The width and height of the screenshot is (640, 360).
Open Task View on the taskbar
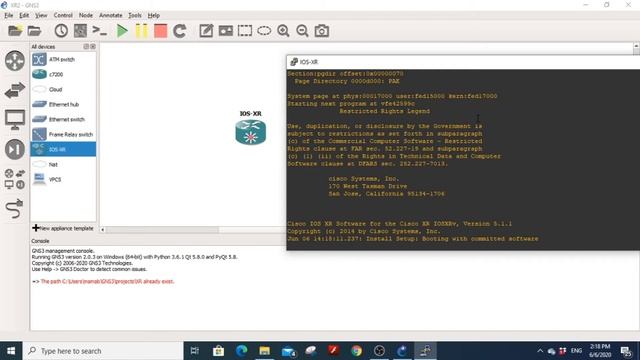pos(195,351)
